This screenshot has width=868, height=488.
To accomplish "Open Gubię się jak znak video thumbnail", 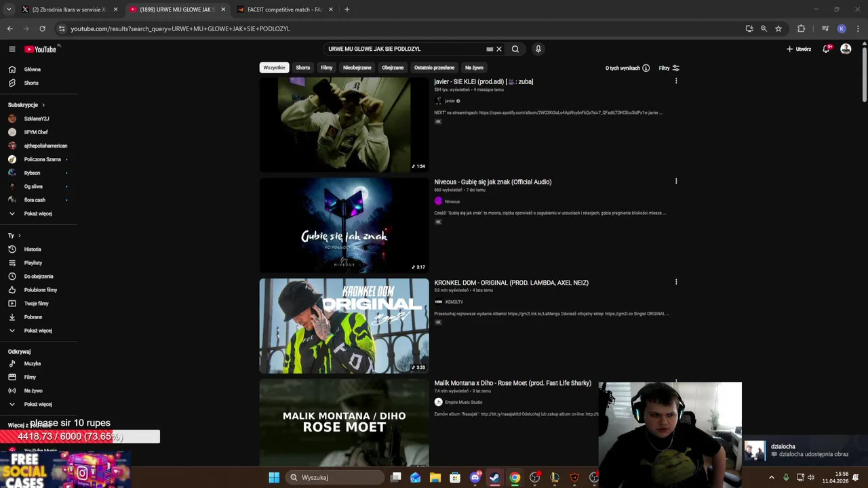I will point(344,226).
